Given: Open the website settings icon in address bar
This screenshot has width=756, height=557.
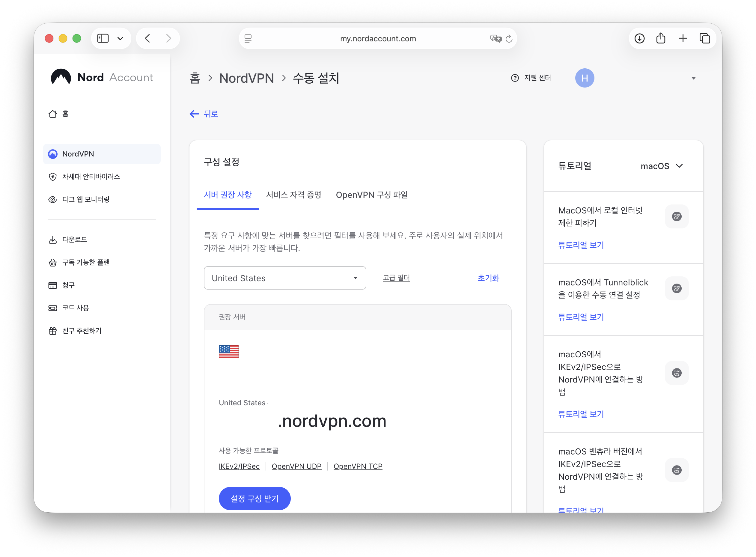Looking at the screenshot, I should (248, 38).
